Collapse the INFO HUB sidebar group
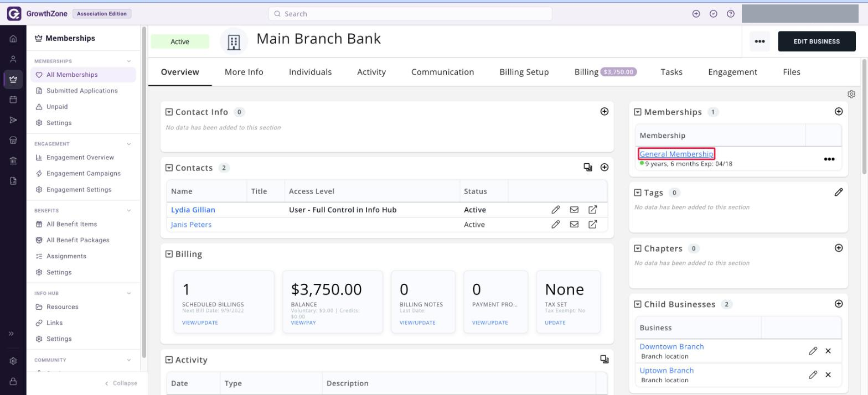 [x=129, y=293]
